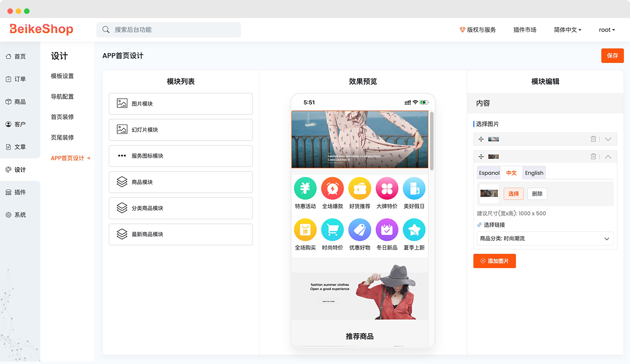Image resolution: width=630 pixels, height=364 pixels.
Task: Click the 分类商品模块 layers icon
Action: [x=122, y=208]
